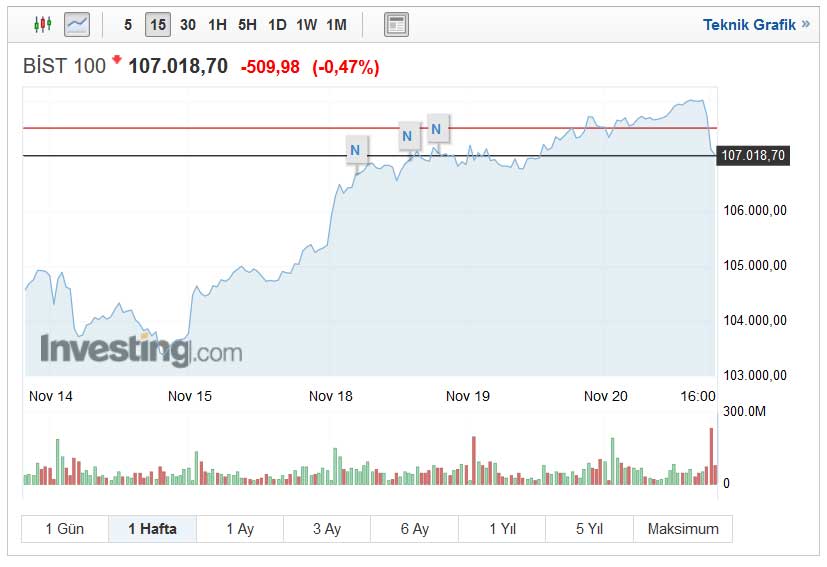The width and height of the screenshot is (827, 567).
Task: Select the 5 Yıl range tab
Action: coord(589,528)
